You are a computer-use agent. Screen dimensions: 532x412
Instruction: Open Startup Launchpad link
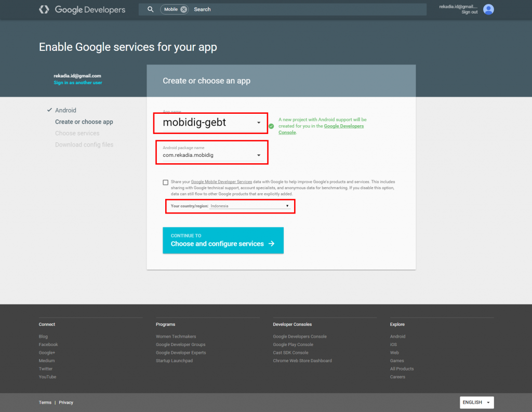(x=174, y=361)
